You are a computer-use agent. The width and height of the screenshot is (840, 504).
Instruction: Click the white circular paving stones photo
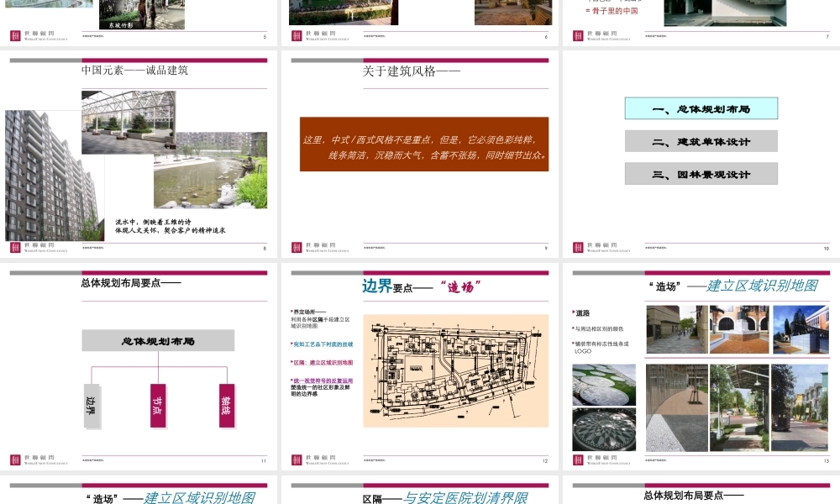604,385
